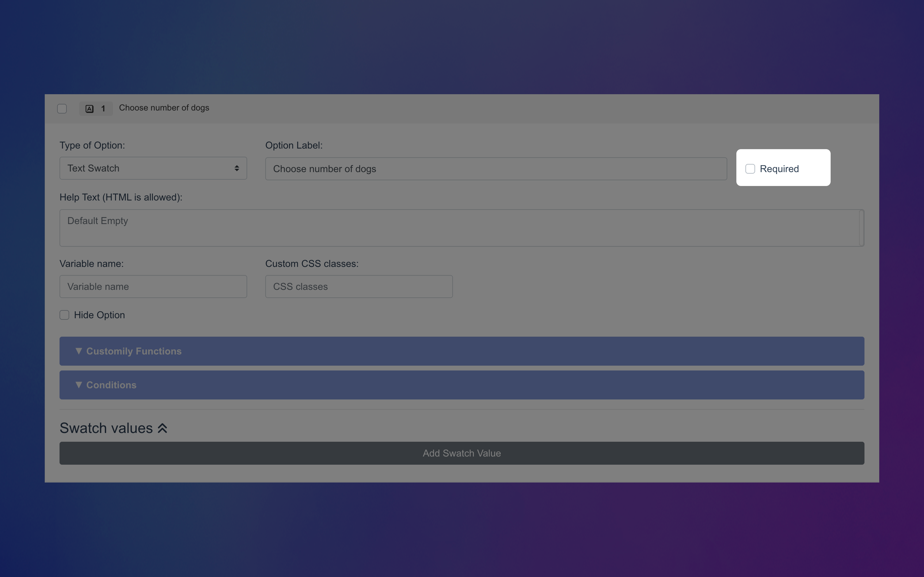Focus the Variable name input

[x=153, y=287]
